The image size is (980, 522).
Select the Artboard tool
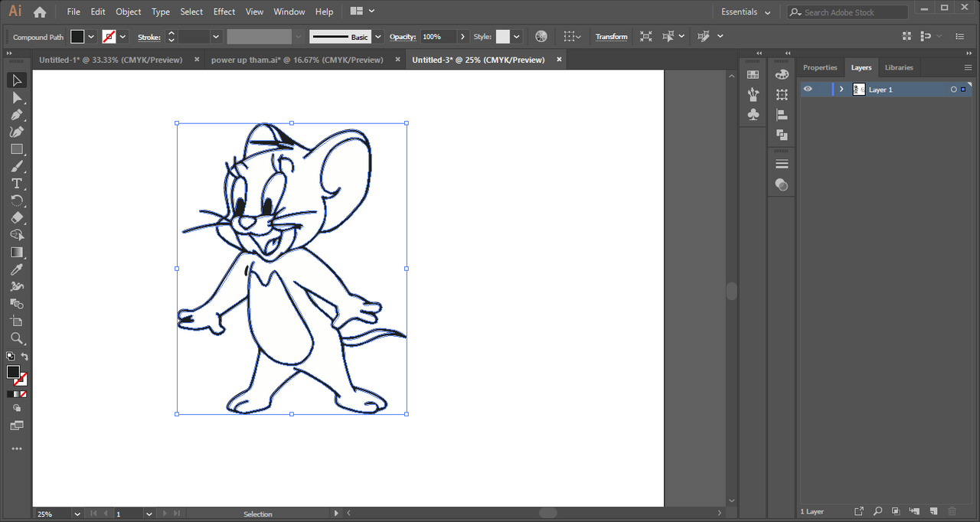17,321
